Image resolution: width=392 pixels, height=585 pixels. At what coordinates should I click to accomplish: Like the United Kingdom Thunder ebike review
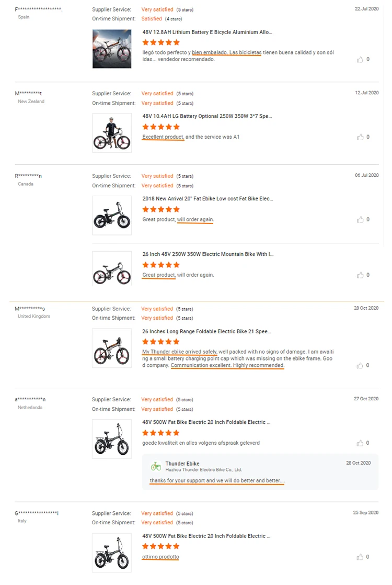click(360, 366)
